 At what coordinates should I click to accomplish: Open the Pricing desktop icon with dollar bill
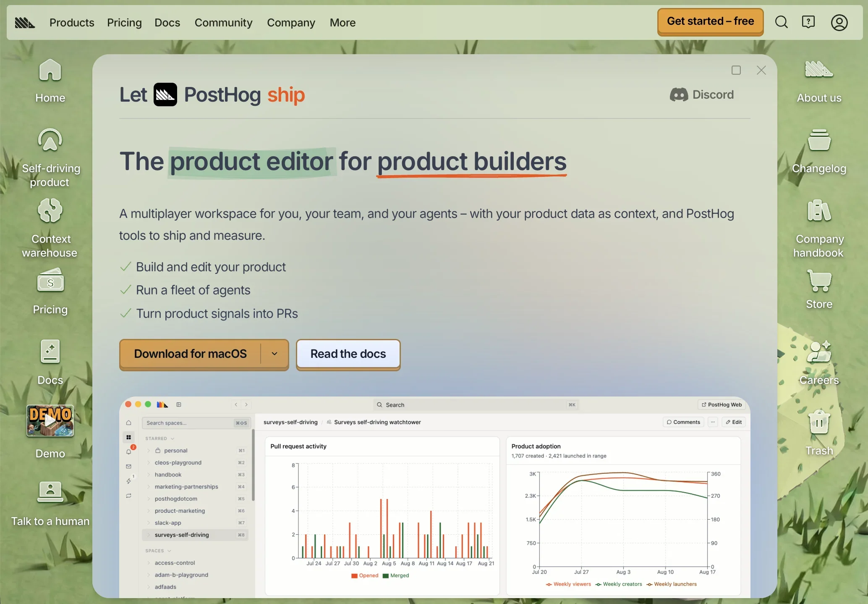(50, 292)
